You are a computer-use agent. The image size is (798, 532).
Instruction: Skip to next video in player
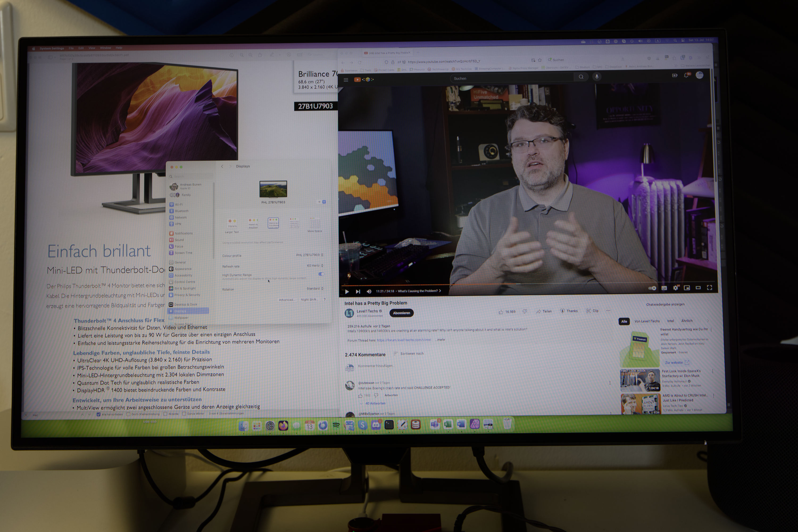pos(358,292)
